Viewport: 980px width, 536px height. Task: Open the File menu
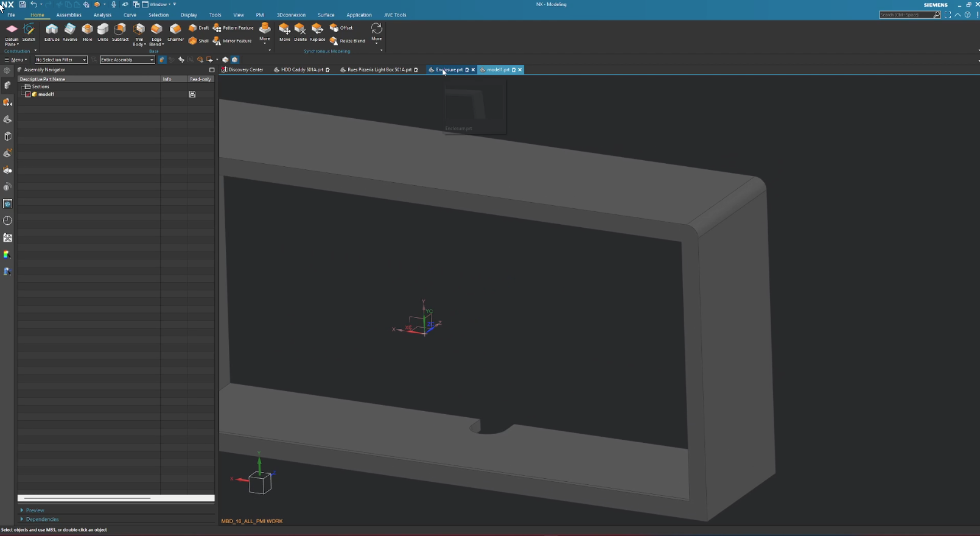pyautogui.click(x=11, y=15)
